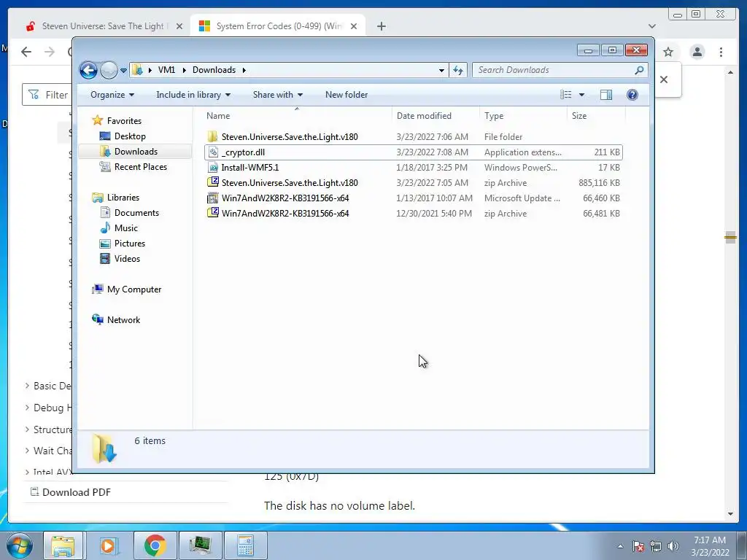
Task: Close the Steven Universe browser tab
Action: tap(179, 26)
